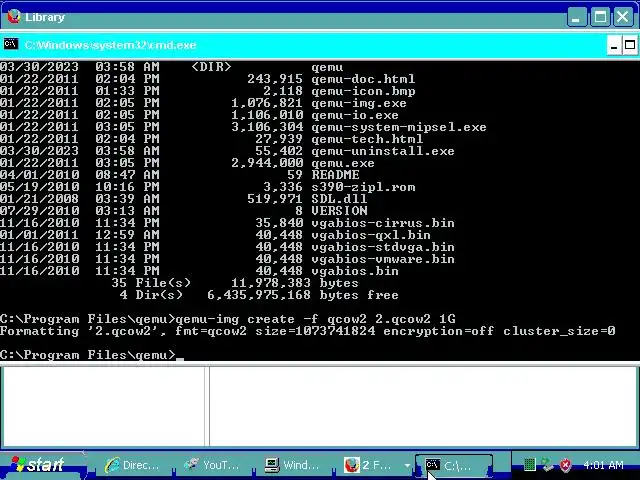
Task: Click the text qemu-system-mipsel.exe
Action: (x=399, y=127)
